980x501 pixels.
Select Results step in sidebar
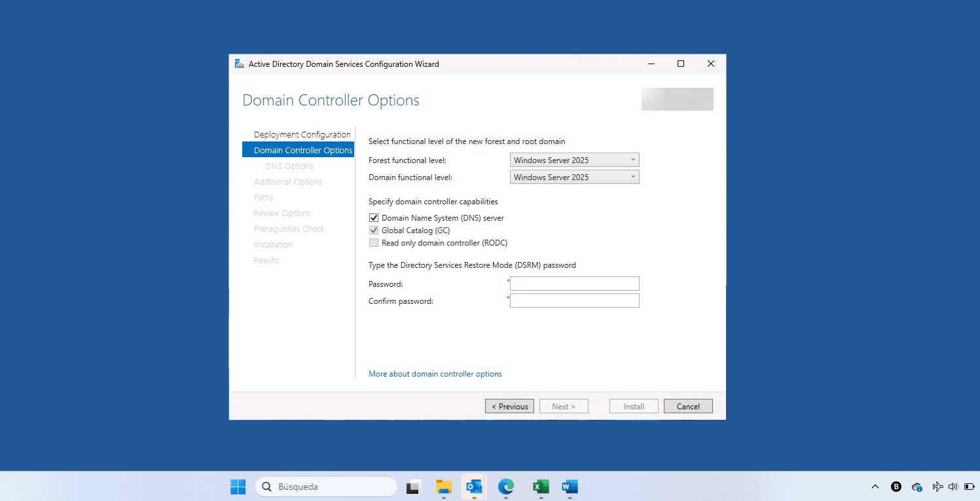pos(266,260)
